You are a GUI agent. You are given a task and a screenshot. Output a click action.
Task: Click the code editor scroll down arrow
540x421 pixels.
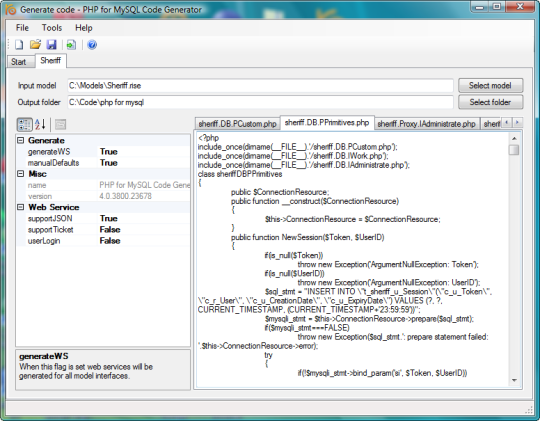point(514,380)
